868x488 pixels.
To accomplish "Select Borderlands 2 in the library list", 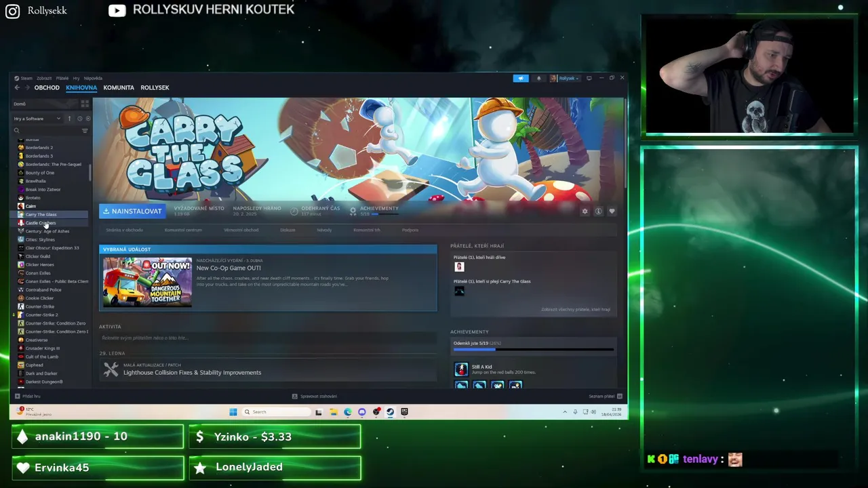I will (x=39, y=148).
